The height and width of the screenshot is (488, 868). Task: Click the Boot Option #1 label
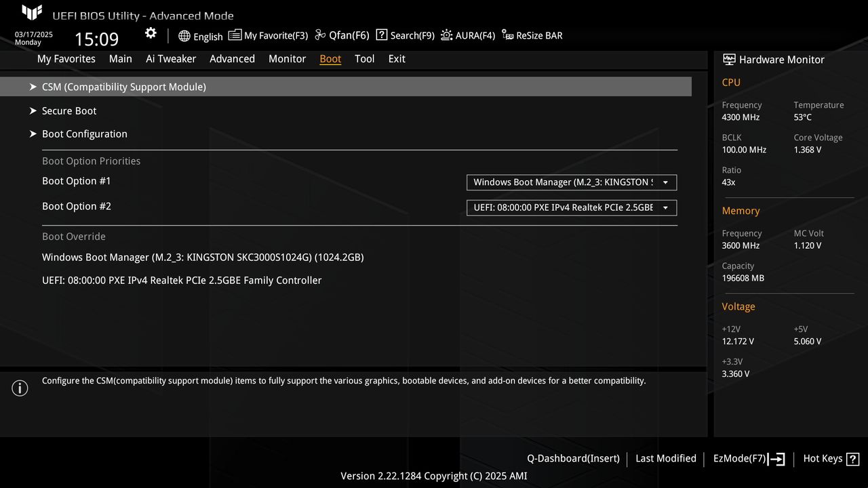coord(77,181)
